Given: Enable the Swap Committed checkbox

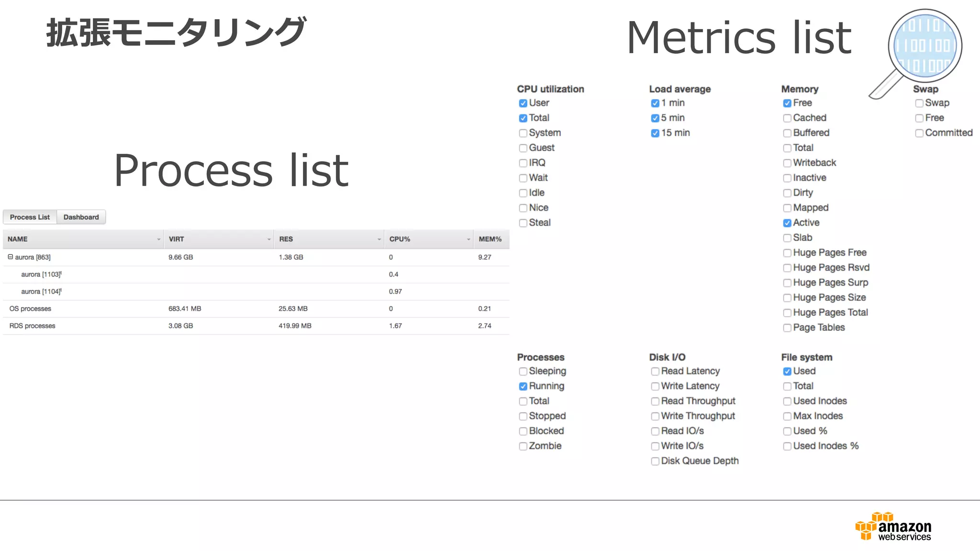Looking at the screenshot, I should (x=919, y=133).
